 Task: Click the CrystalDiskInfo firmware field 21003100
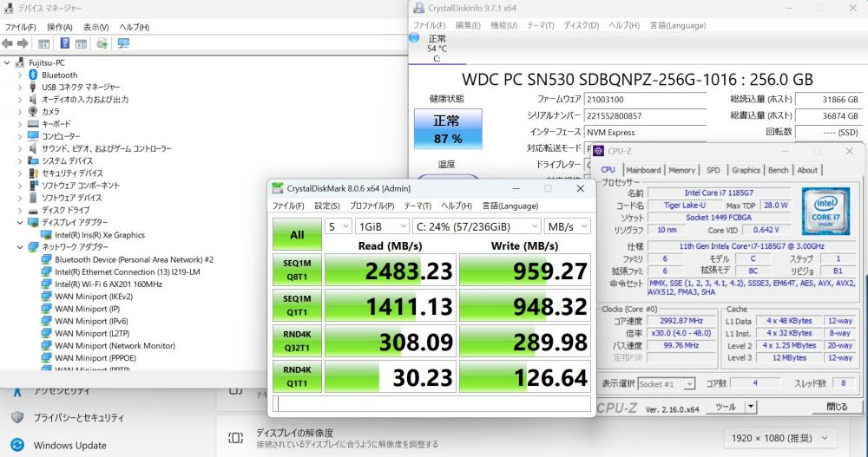[x=646, y=100]
